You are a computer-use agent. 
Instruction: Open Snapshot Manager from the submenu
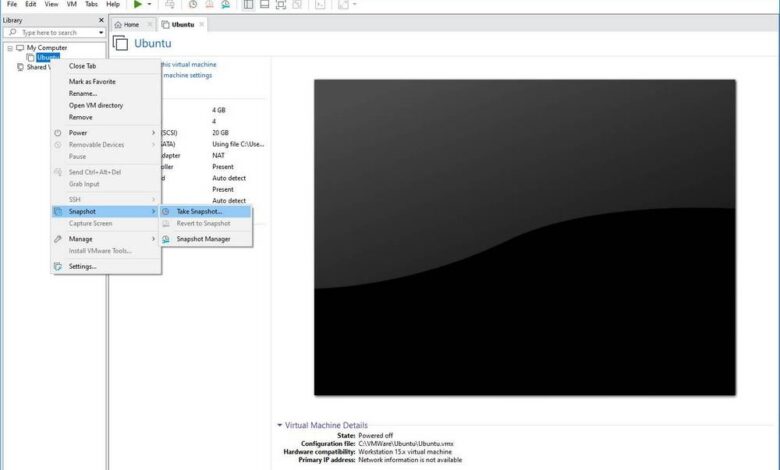tap(205, 239)
